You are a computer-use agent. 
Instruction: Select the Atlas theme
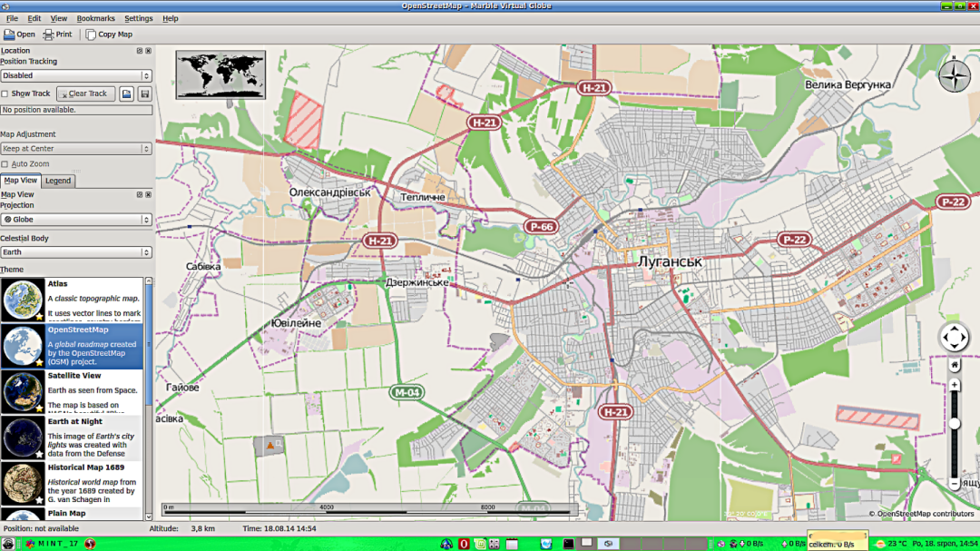pyautogui.click(x=72, y=300)
